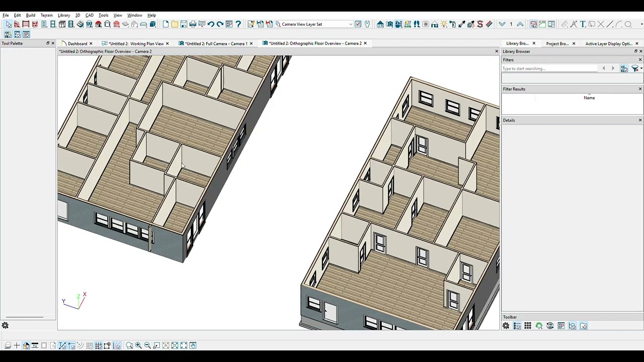Image resolution: width=644 pixels, height=362 pixels.
Task: Click Fill Window arrows icon at bottom
Action: (x=184, y=345)
